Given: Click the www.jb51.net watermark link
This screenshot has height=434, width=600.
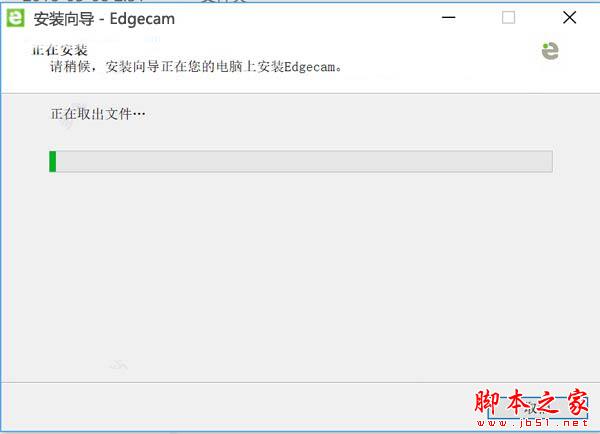Looking at the screenshot, I should pos(532,423).
